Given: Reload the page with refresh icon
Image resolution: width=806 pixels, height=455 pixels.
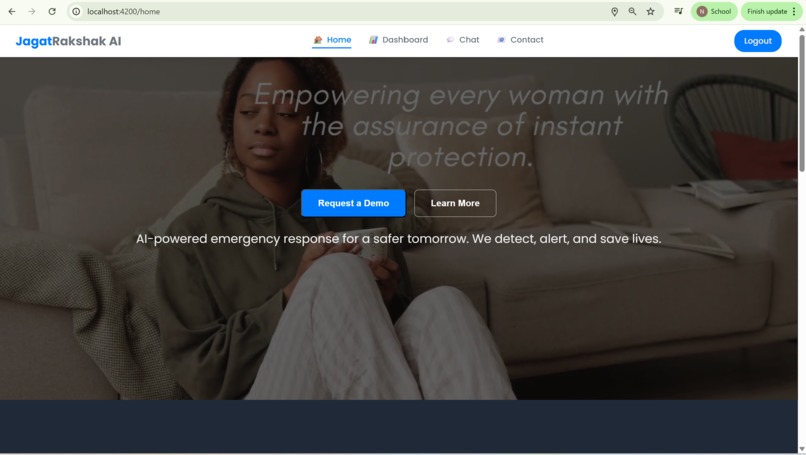Looking at the screenshot, I should point(52,11).
